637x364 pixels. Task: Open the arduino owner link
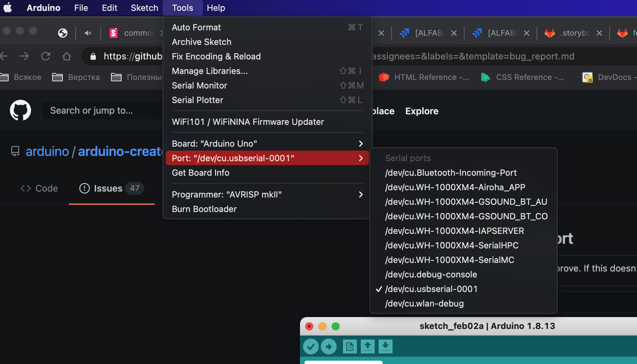47,151
